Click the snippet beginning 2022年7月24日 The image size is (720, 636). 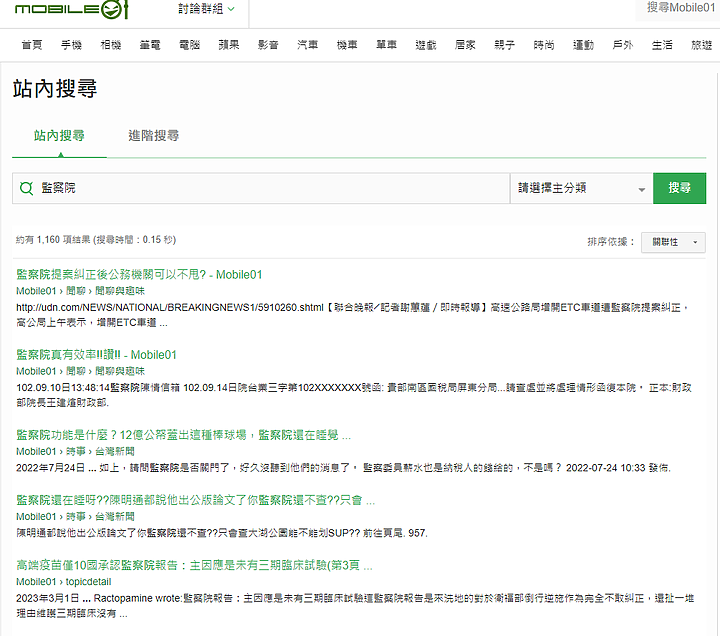pos(343,468)
